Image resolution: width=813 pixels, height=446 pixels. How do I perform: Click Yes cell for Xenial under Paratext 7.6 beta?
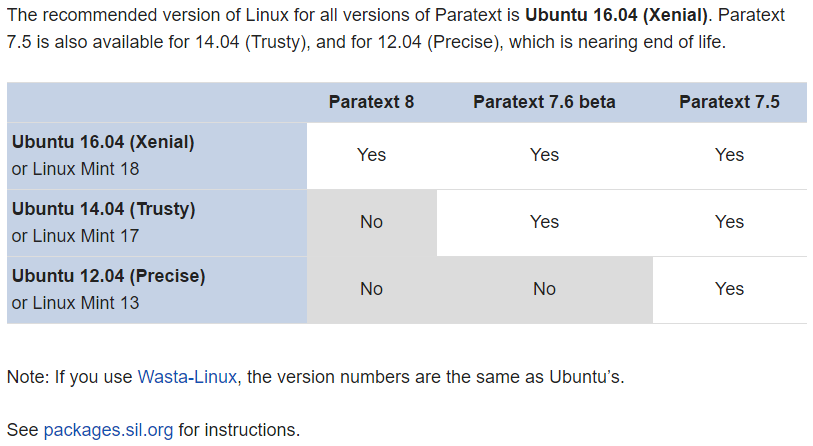tap(544, 155)
